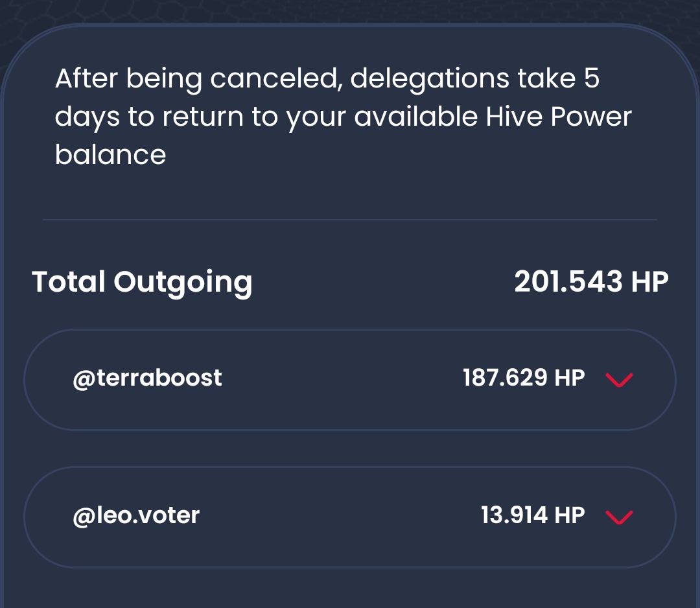This screenshot has width=700, height=608.
Task: Tap the delegation cancellation notice text
Action: 343,117
